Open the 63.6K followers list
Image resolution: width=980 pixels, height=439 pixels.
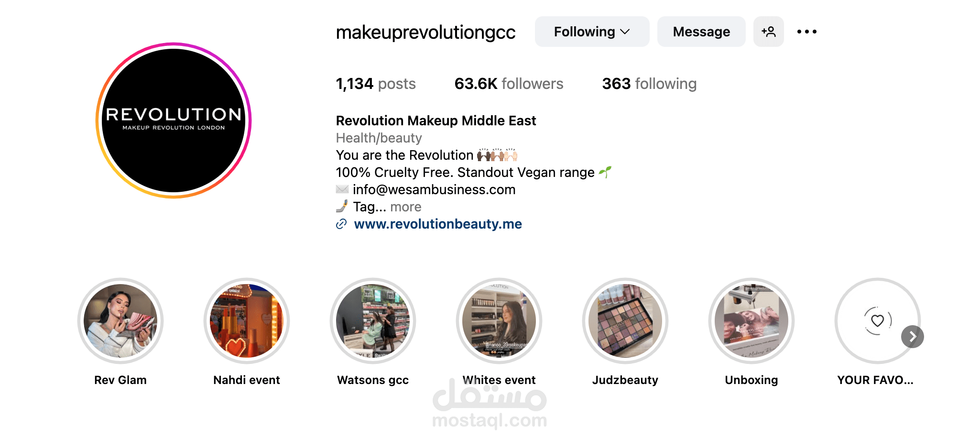pos(509,84)
